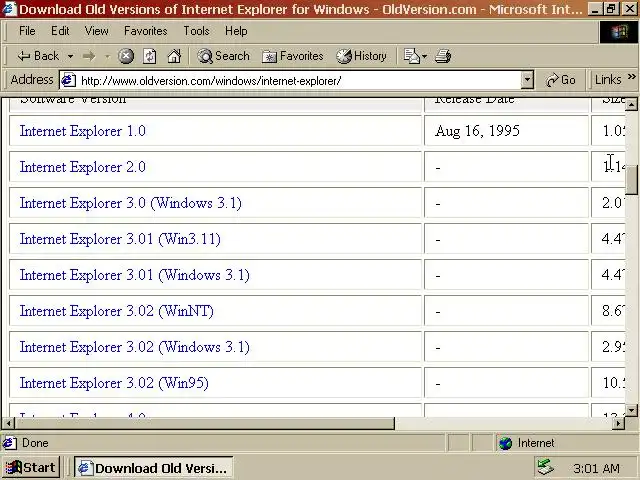Open the File menu
Viewport: 640px width, 480px height.
coord(27,31)
